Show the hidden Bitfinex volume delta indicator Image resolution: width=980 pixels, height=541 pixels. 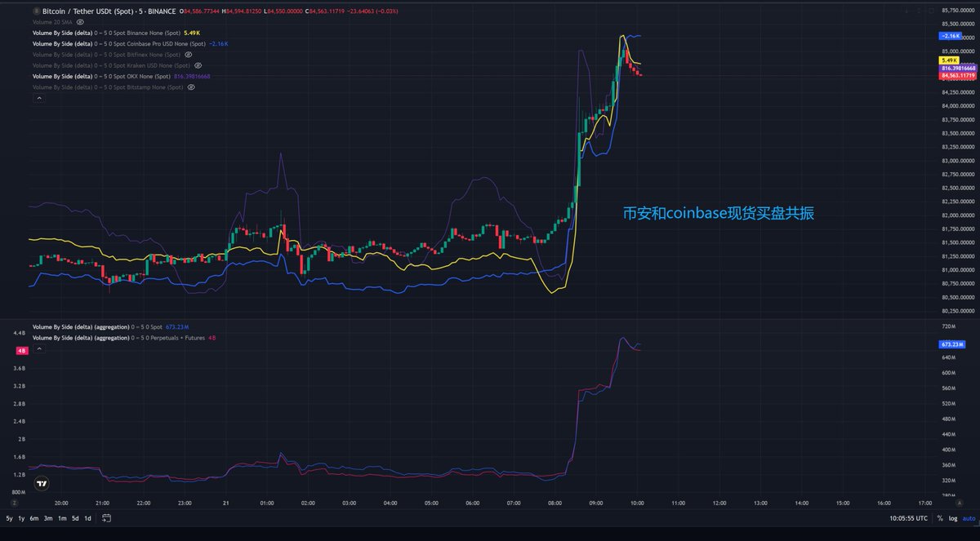pos(188,55)
